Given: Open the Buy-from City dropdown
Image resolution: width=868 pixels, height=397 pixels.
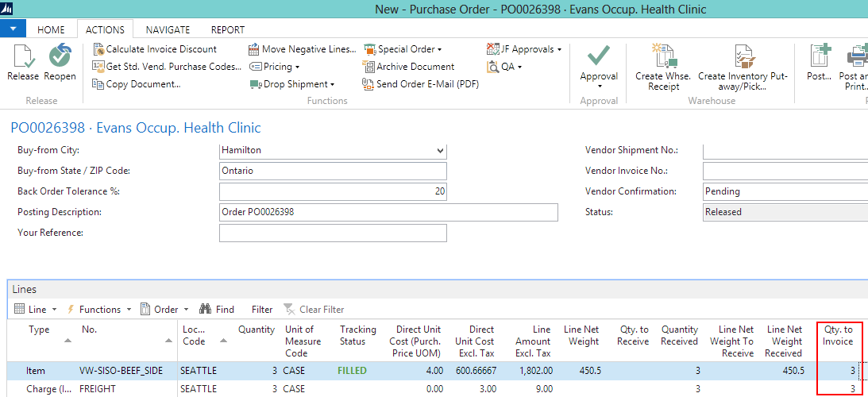Looking at the screenshot, I should (441, 150).
